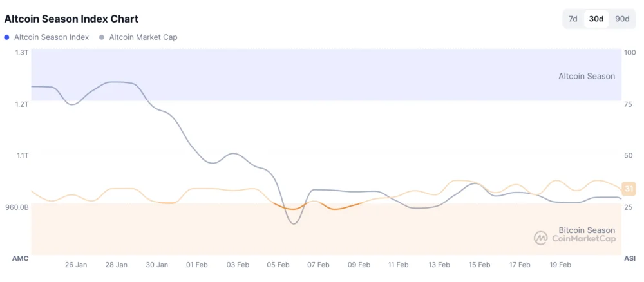Click the 19 Feb date marker
Viewport: 644px width, 282px height.
click(x=560, y=265)
